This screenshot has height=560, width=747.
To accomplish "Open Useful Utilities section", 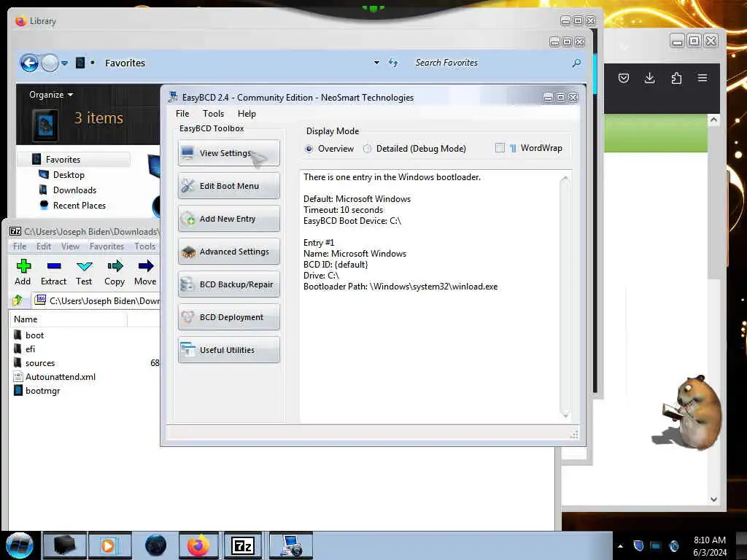I will [228, 350].
